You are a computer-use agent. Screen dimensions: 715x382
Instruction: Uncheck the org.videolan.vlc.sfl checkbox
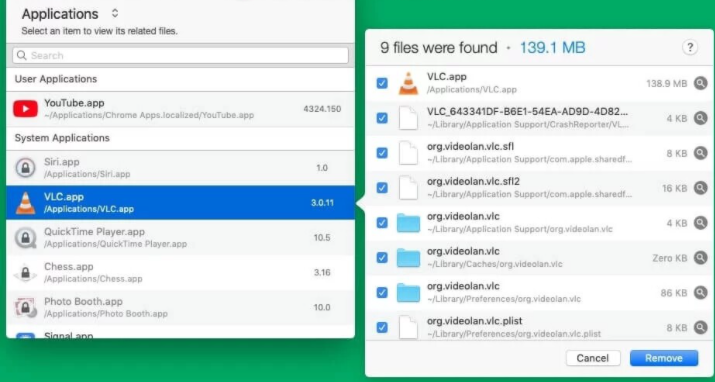[382, 153]
